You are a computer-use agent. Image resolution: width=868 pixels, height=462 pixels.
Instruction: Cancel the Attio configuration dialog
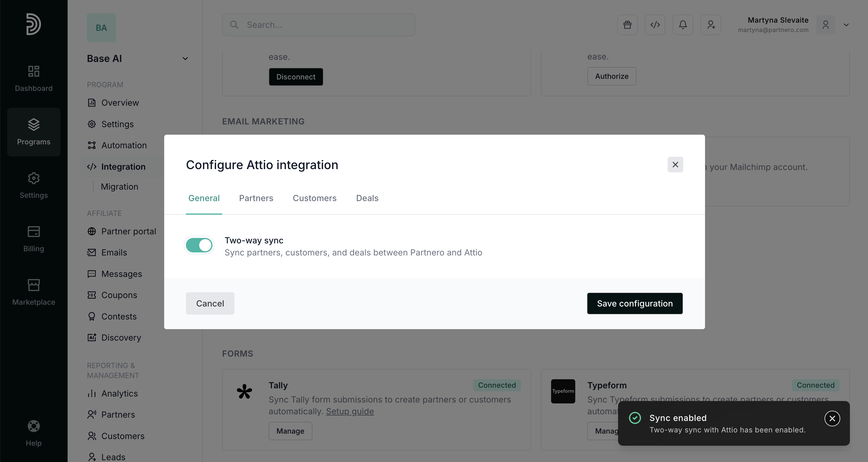point(210,303)
